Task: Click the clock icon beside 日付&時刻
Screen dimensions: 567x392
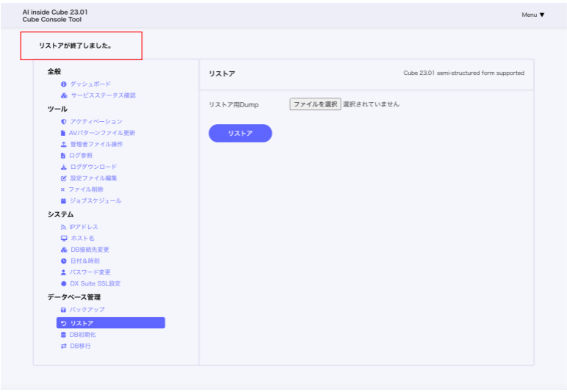Action: 64,261
